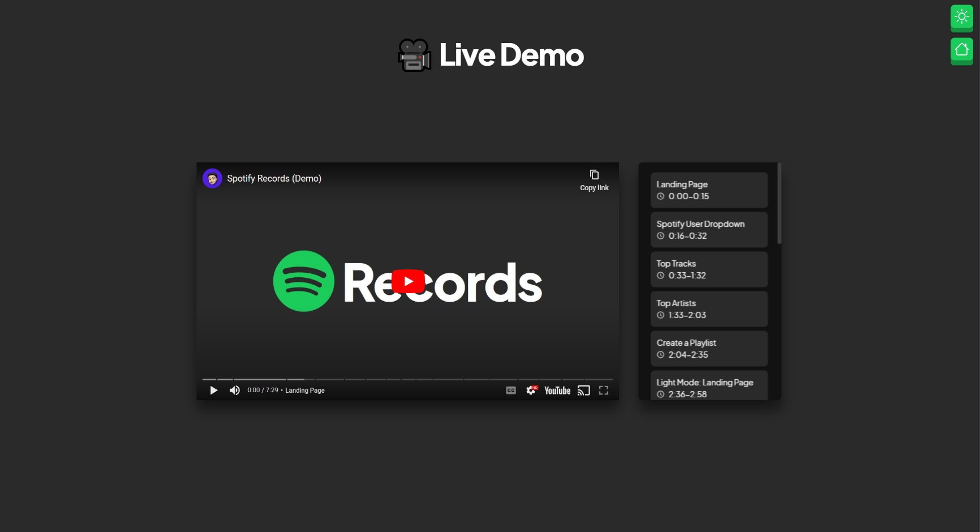The image size is (980, 532).
Task: Toggle closed captions CC button
Action: tap(511, 391)
